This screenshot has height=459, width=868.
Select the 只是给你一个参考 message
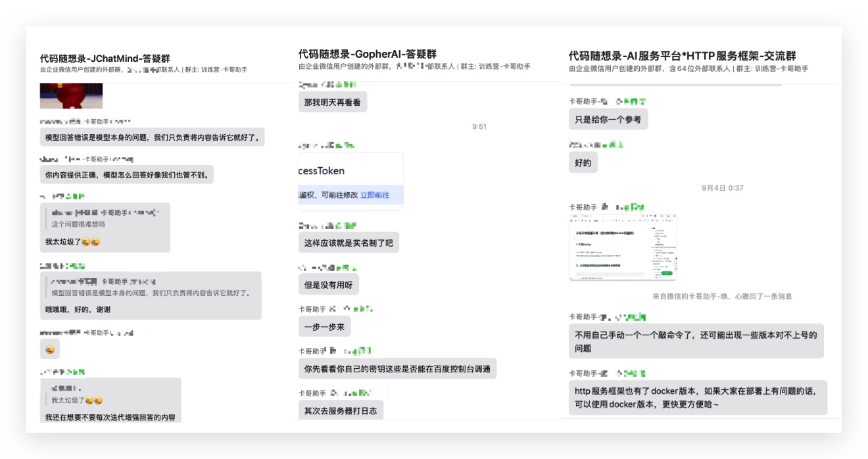click(x=608, y=119)
